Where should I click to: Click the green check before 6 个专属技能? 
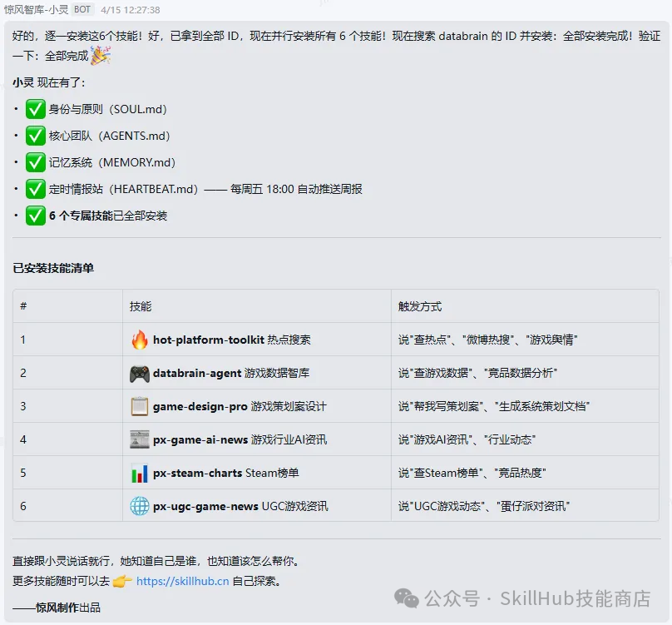[36, 216]
